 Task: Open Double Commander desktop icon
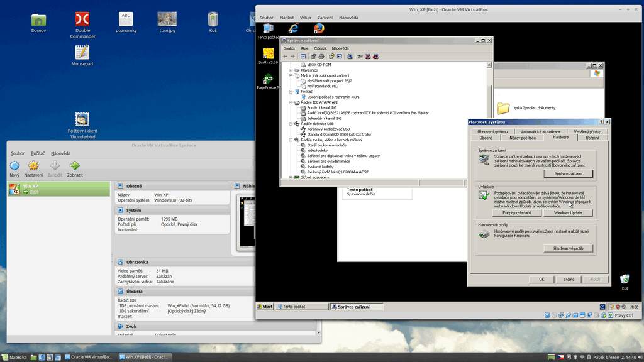82,20
